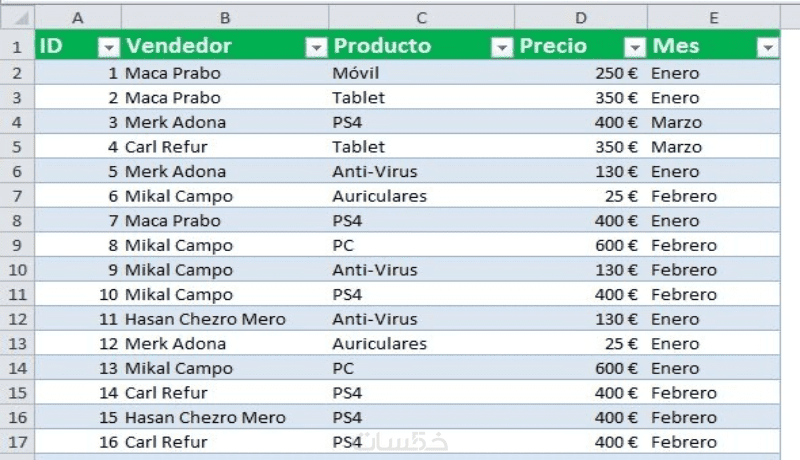Open the ID column filter dropdown
The width and height of the screenshot is (800, 460).
click(x=109, y=47)
